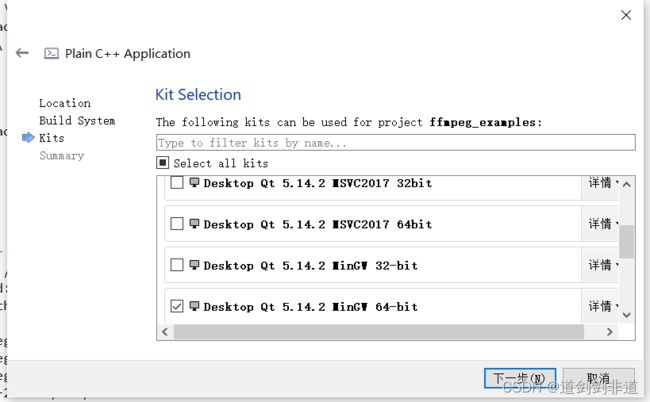Click the ffmpeg_examples project name text
The image size is (650, 402).
click(483, 122)
